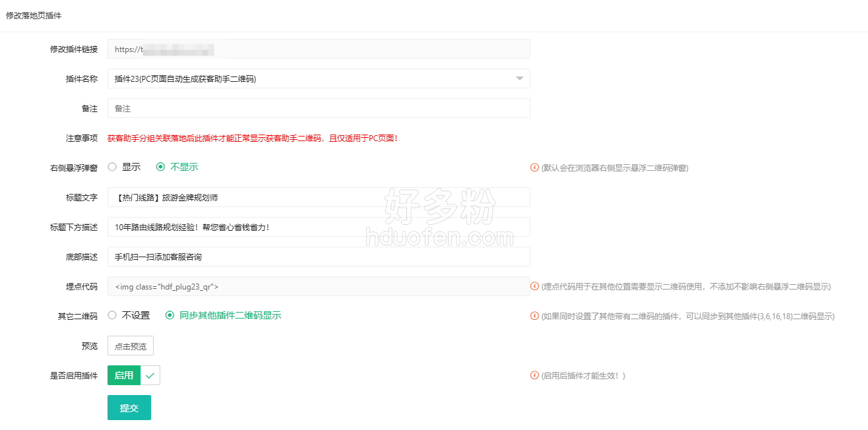Click the 修改插件链接 URL field
The height and width of the screenshot is (430, 868).
(x=319, y=49)
